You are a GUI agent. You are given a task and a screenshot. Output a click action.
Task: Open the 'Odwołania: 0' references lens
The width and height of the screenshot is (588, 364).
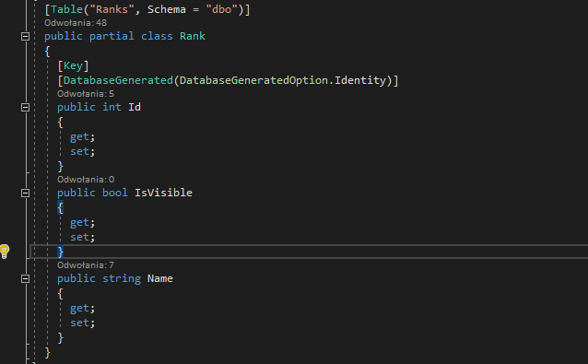86,180
